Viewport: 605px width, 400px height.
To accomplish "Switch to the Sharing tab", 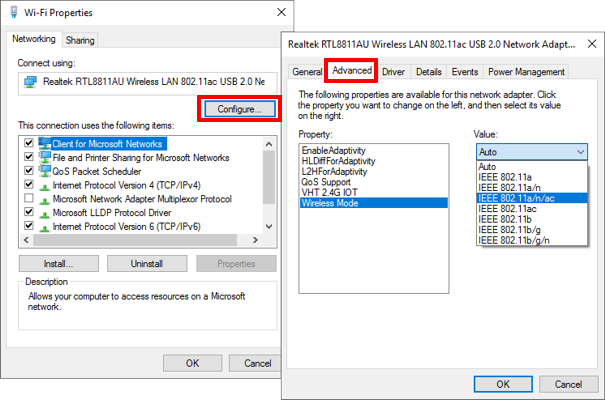I will pyautogui.click(x=80, y=40).
